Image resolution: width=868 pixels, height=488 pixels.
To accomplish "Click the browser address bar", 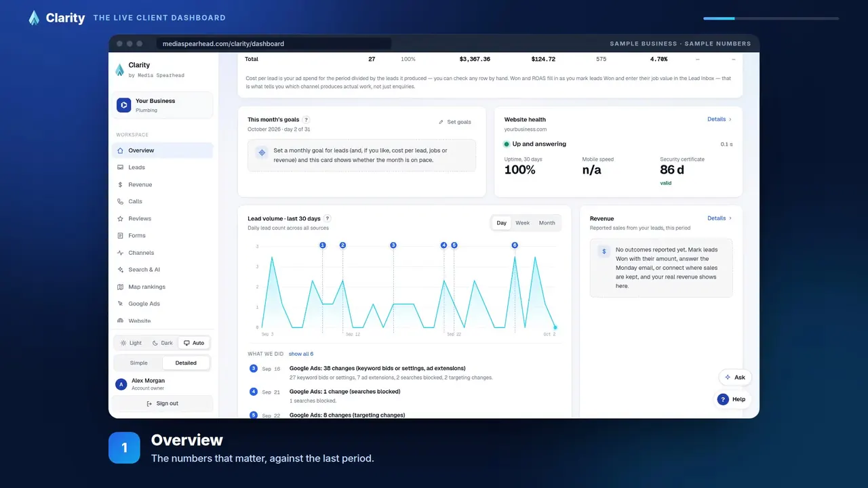I will (274, 43).
